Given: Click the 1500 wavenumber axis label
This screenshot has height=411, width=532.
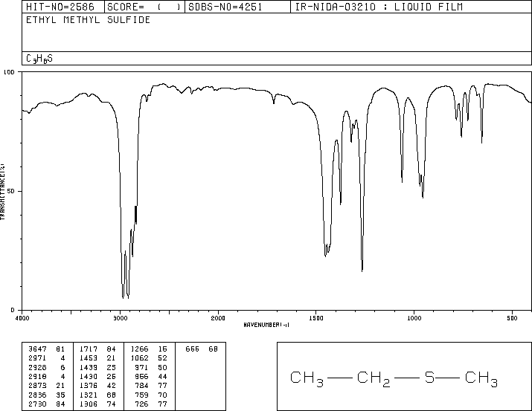Looking at the screenshot, I should pyautogui.click(x=316, y=318).
